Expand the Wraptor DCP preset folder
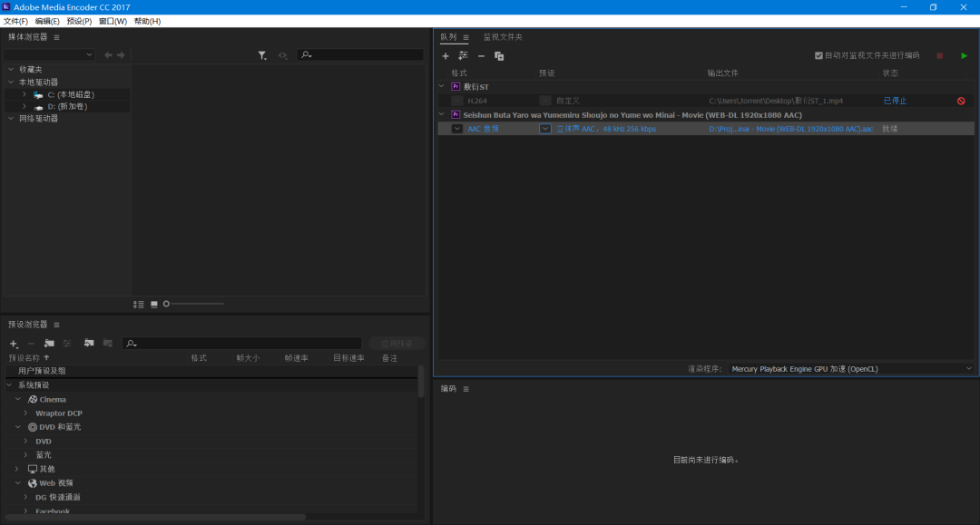This screenshot has height=525, width=980. 25,413
